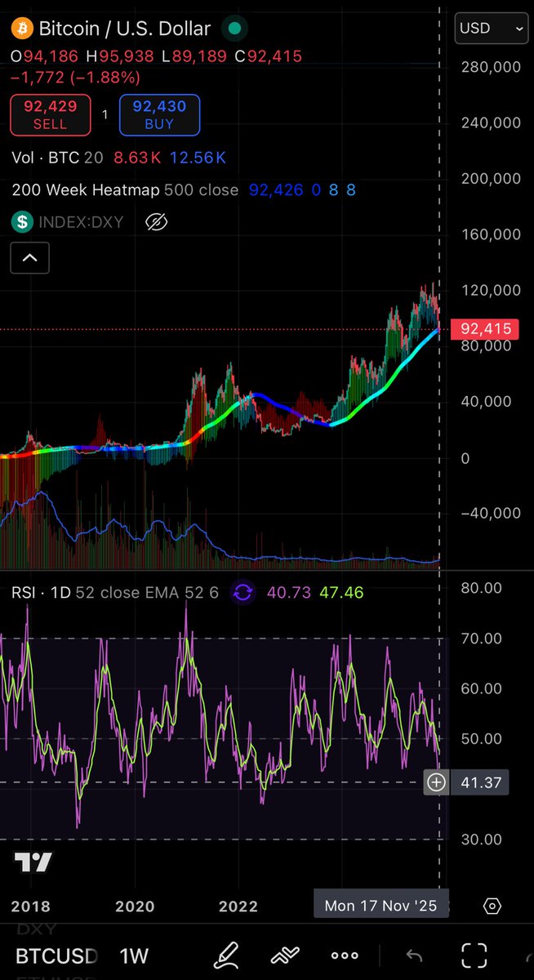Viewport: 534px width, 980px height.
Task: Select the pen drawing tool
Action: (225, 954)
